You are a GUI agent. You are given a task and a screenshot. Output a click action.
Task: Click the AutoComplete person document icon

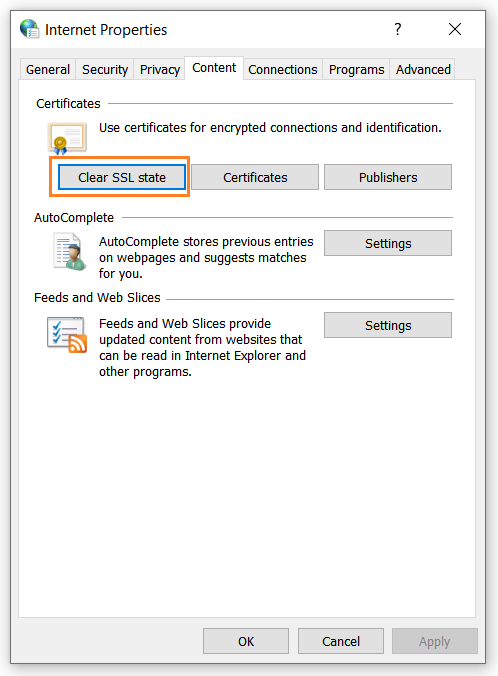click(69, 252)
